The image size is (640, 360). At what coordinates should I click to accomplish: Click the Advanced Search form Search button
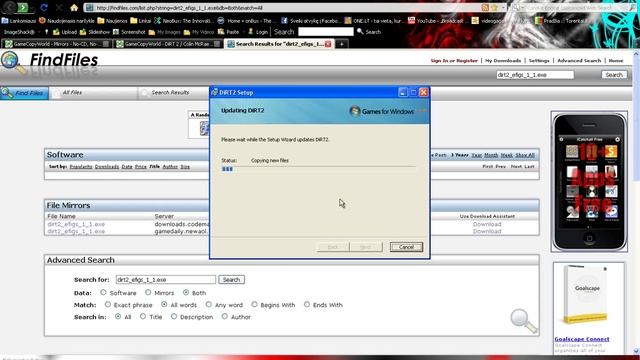(x=231, y=280)
